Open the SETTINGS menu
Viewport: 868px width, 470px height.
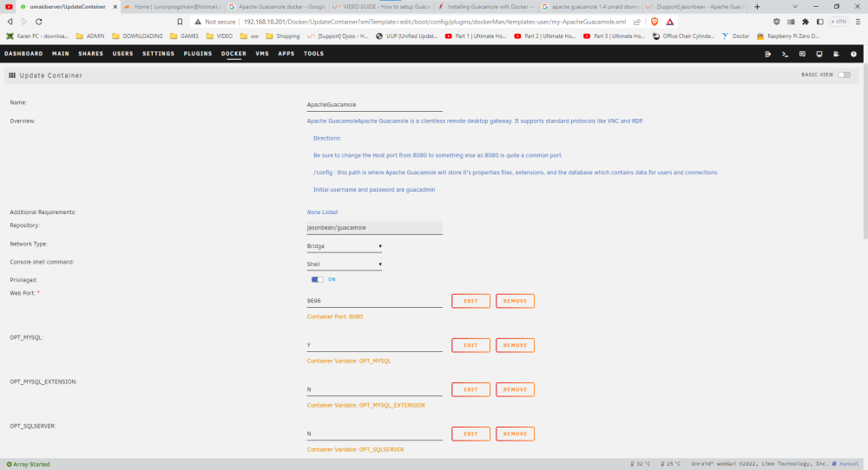click(x=158, y=54)
